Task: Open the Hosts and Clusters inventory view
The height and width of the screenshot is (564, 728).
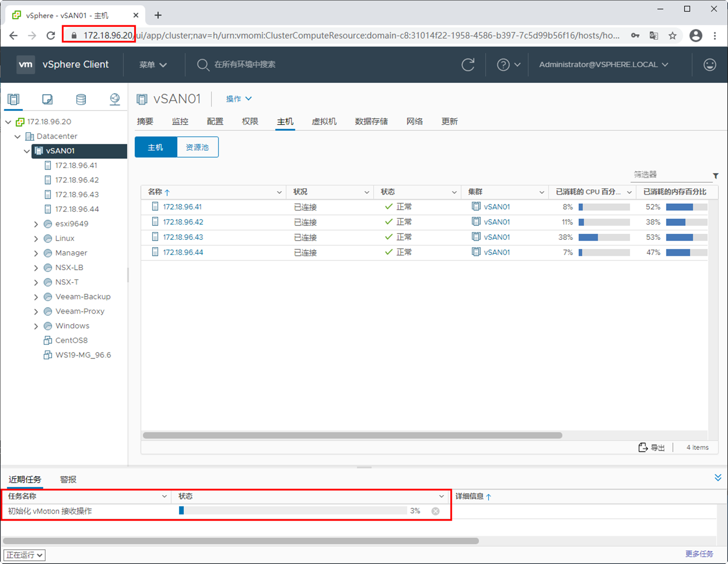Action: pos(14,99)
